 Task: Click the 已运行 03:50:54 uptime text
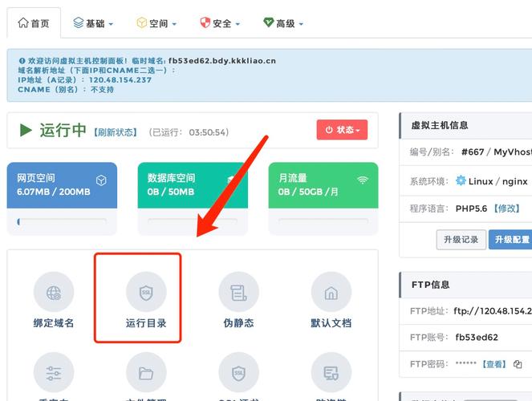(189, 132)
